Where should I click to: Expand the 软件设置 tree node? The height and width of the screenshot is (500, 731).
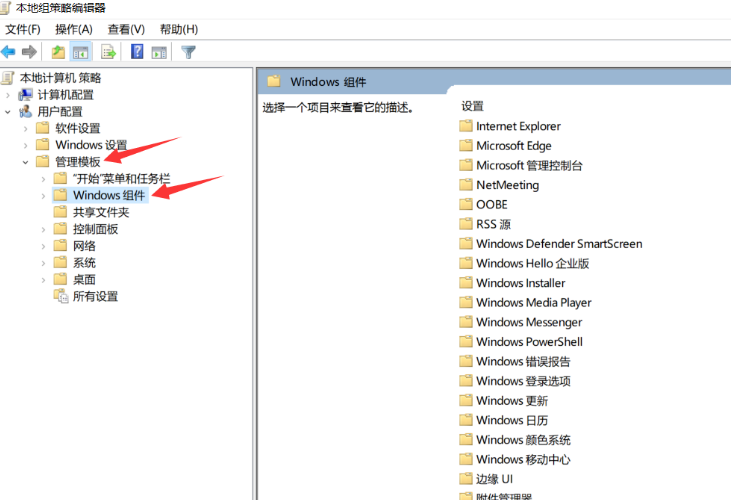pyautogui.click(x=25, y=129)
